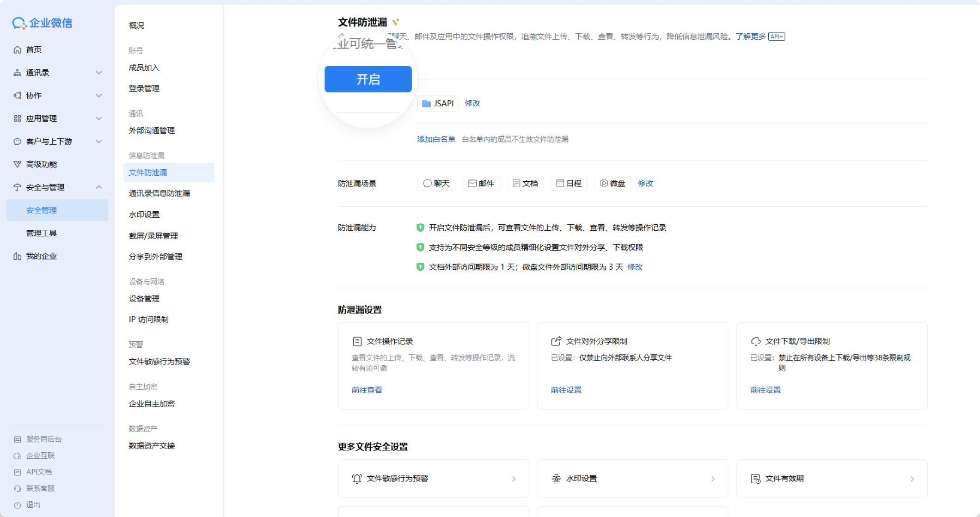Click the 聊天 bubble icon in 防泄漏场景
Image resolution: width=980 pixels, height=517 pixels.
point(427,184)
